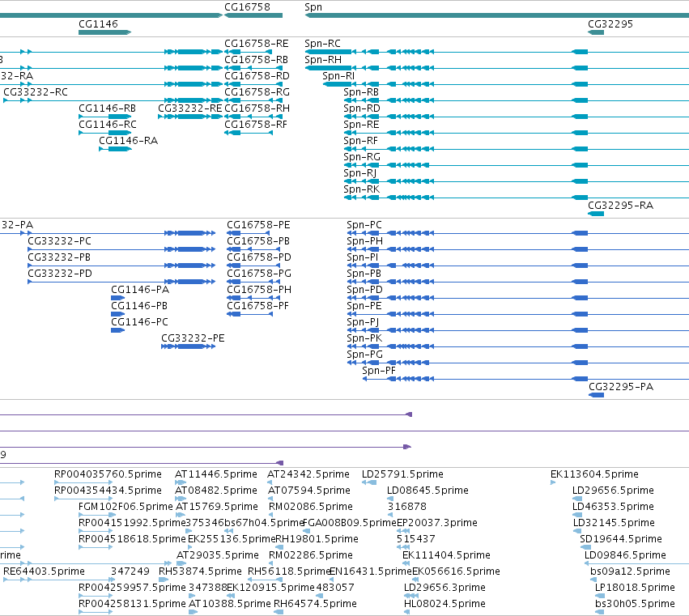Click EST label RP004354434.5prime

(108, 491)
